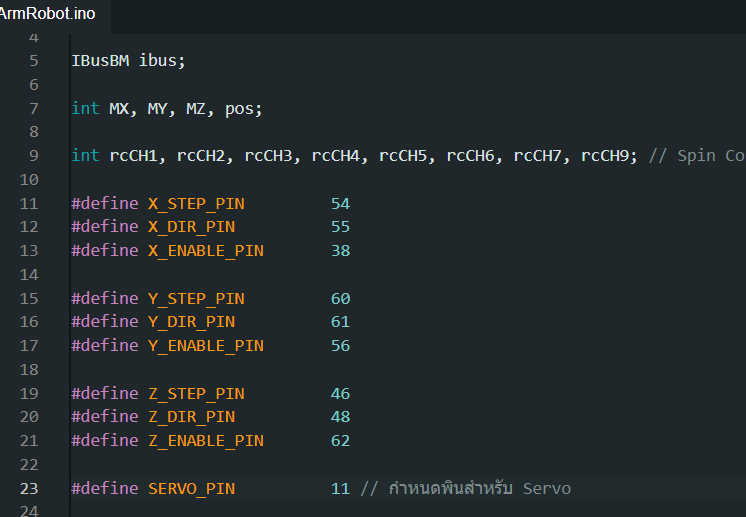Image resolution: width=746 pixels, height=517 pixels.
Task: Click the Z_DIR_PIN macro name
Action: 191,417
